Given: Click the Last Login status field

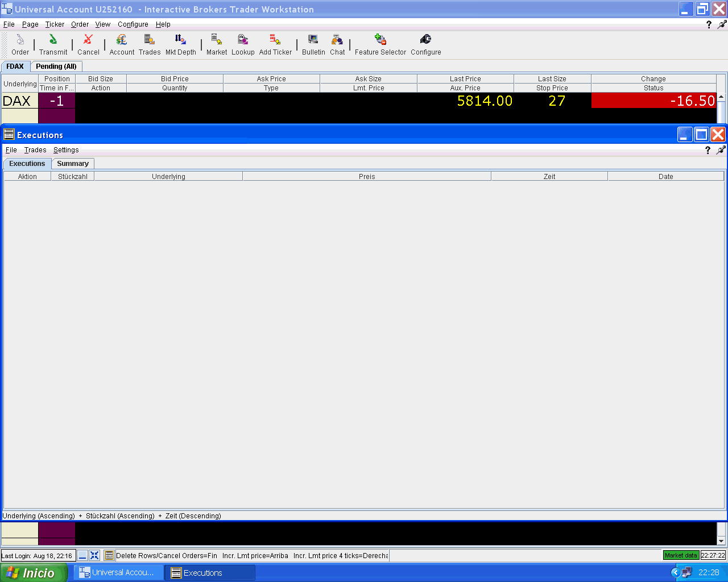Looking at the screenshot, I should (x=38, y=556).
